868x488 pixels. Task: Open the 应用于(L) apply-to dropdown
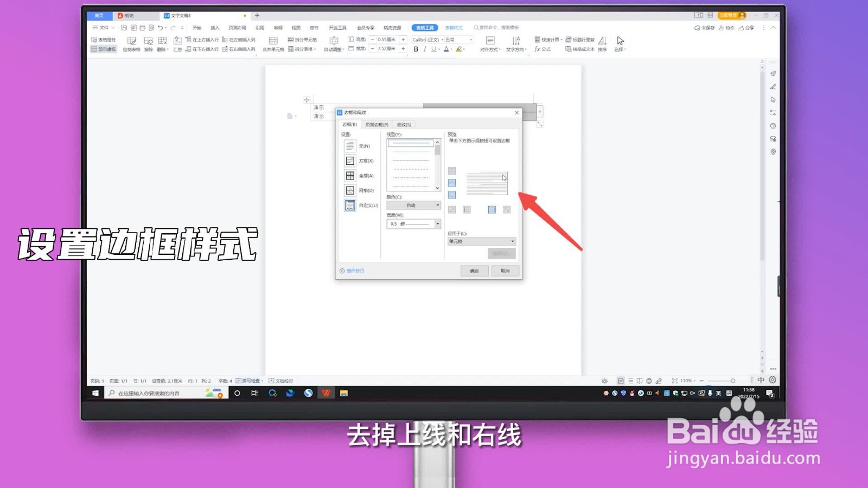click(x=481, y=241)
